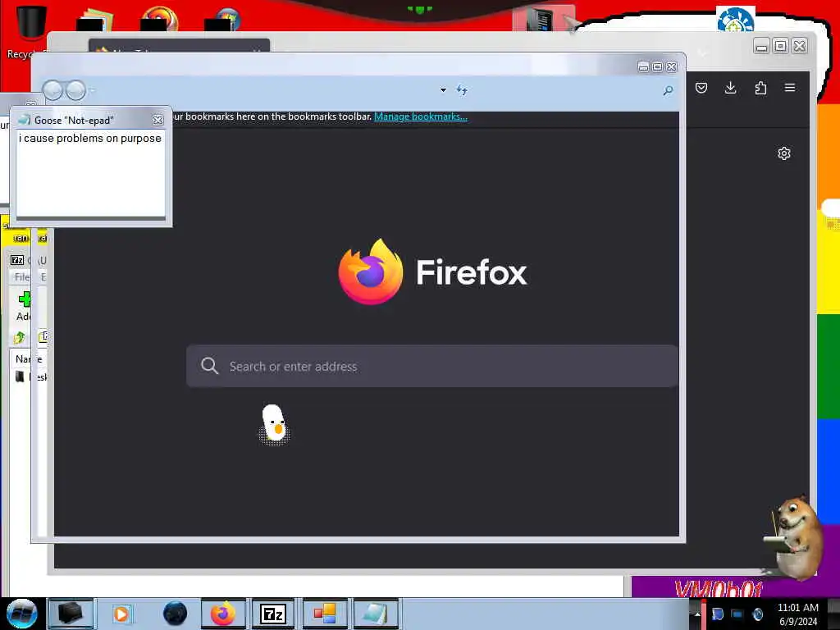
Task: Click the network monitor tray icon
Action: click(x=737, y=614)
